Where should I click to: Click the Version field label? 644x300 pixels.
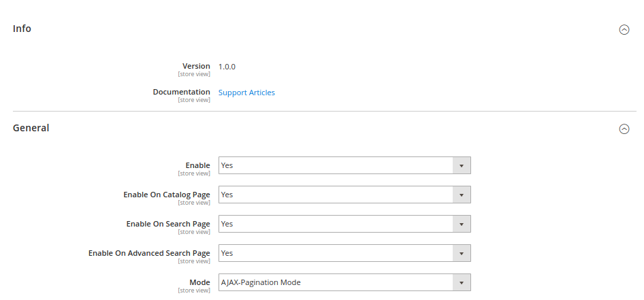(x=196, y=66)
